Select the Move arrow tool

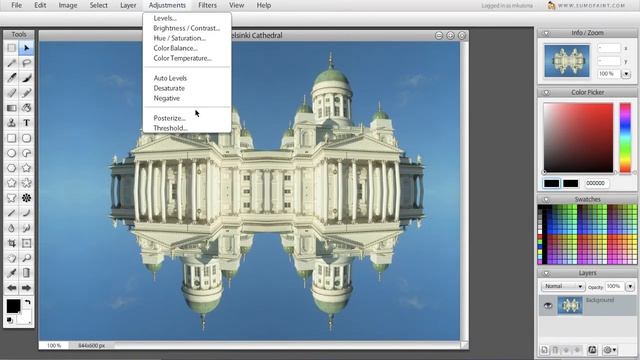(x=27, y=48)
